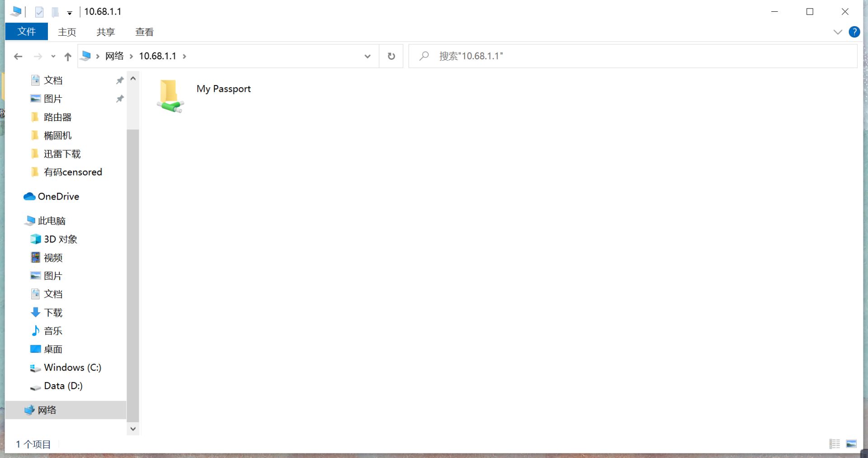The width and height of the screenshot is (868, 458).
Task: Click the search box for 10.68.1.1
Action: click(633, 56)
